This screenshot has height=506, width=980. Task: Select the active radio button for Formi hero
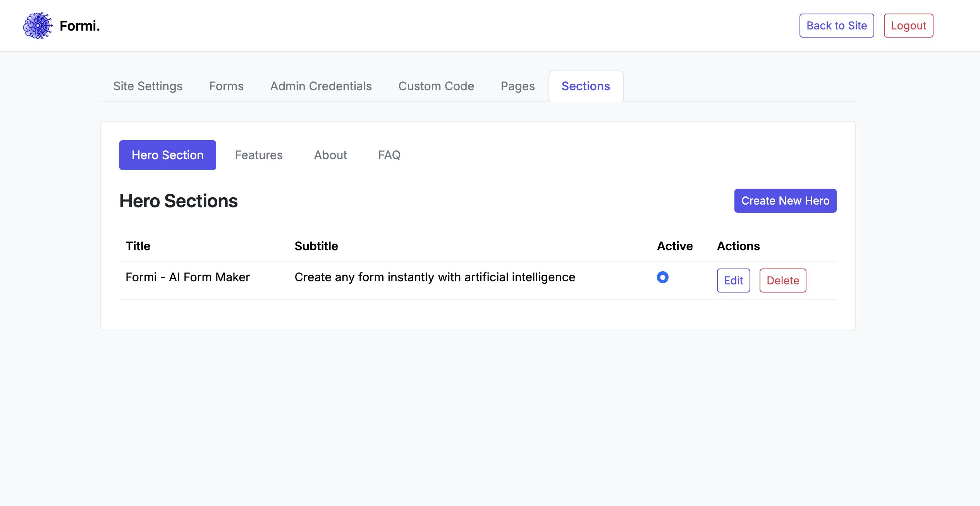click(x=662, y=277)
